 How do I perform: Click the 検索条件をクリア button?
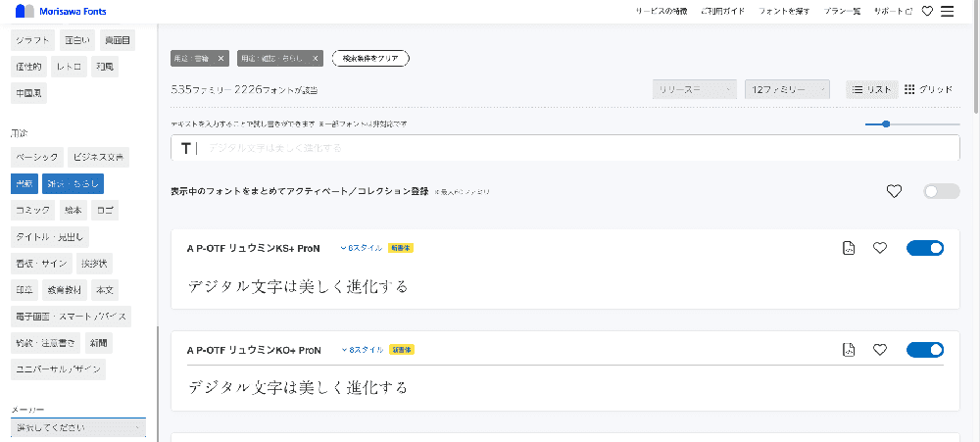click(370, 59)
